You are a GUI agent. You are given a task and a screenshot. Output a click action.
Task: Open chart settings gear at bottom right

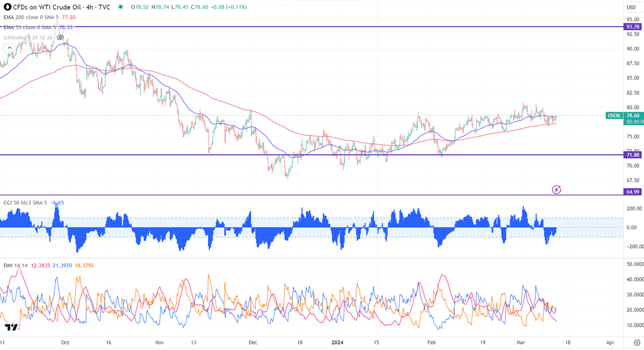coord(637,342)
